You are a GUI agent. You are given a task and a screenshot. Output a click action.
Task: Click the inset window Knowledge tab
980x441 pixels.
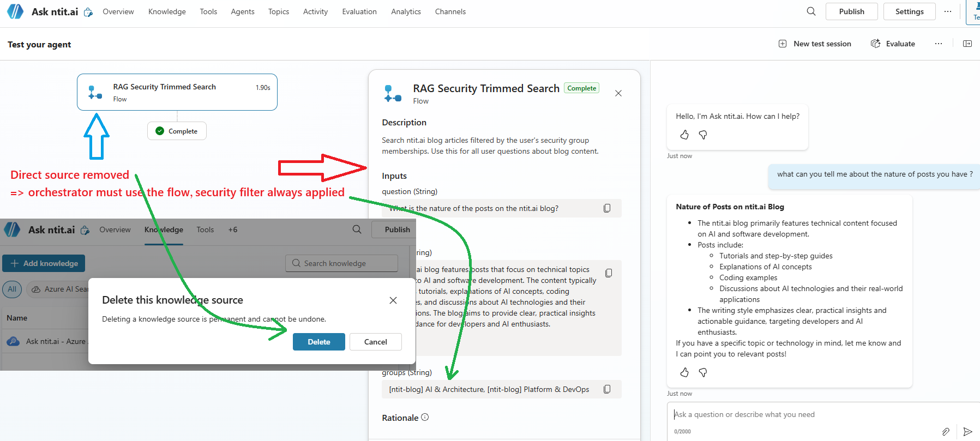point(164,229)
